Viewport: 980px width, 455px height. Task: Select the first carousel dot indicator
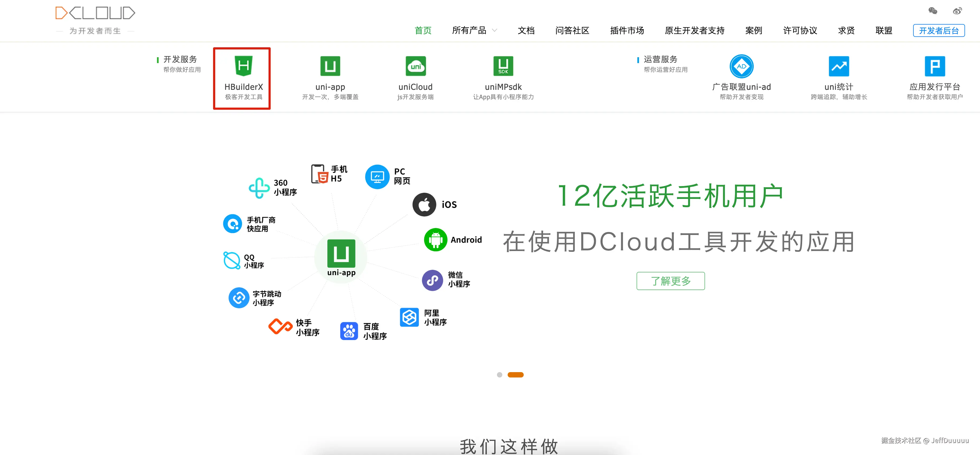(x=499, y=375)
